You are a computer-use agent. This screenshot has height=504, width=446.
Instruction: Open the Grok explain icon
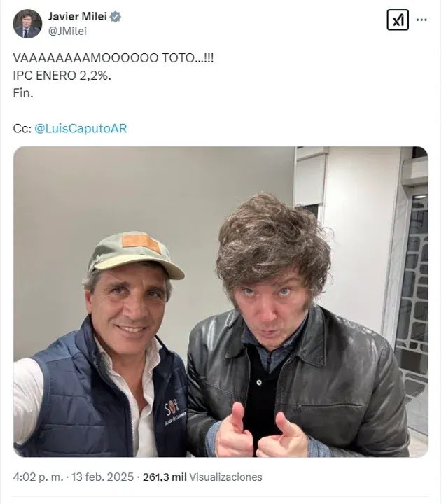tap(398, 20)
